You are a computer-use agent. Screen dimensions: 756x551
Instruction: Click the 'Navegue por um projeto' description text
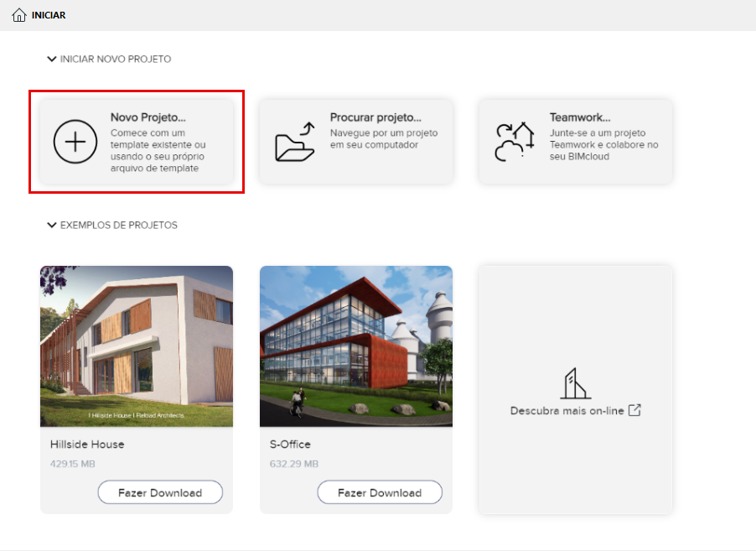tap(384, 138)
